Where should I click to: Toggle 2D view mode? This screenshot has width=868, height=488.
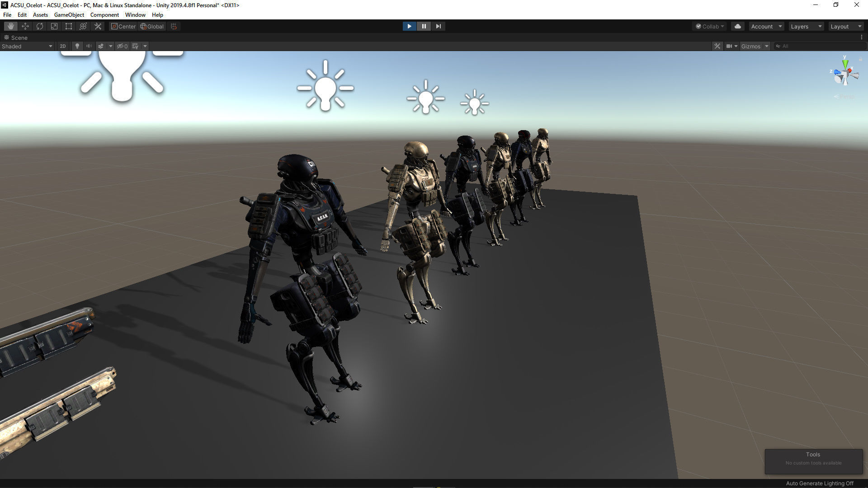(63, 46)
